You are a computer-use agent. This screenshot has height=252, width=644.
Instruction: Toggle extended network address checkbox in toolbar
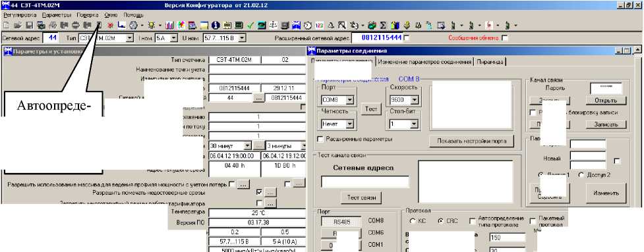[406, 38]
